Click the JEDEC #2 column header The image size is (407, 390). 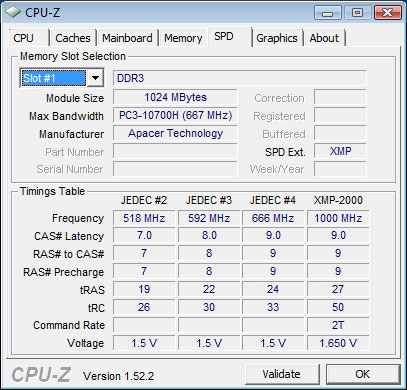click(144, 200)
